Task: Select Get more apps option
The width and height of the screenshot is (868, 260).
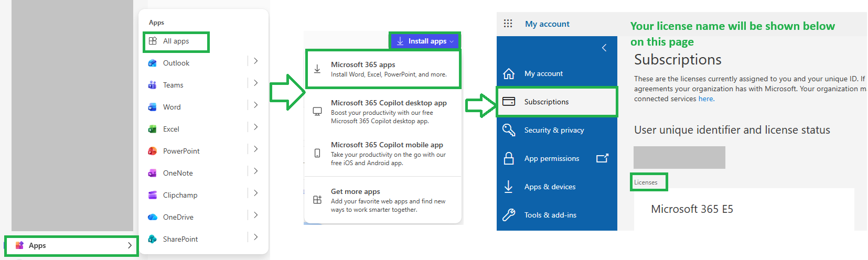Action: tap(383, 200)
